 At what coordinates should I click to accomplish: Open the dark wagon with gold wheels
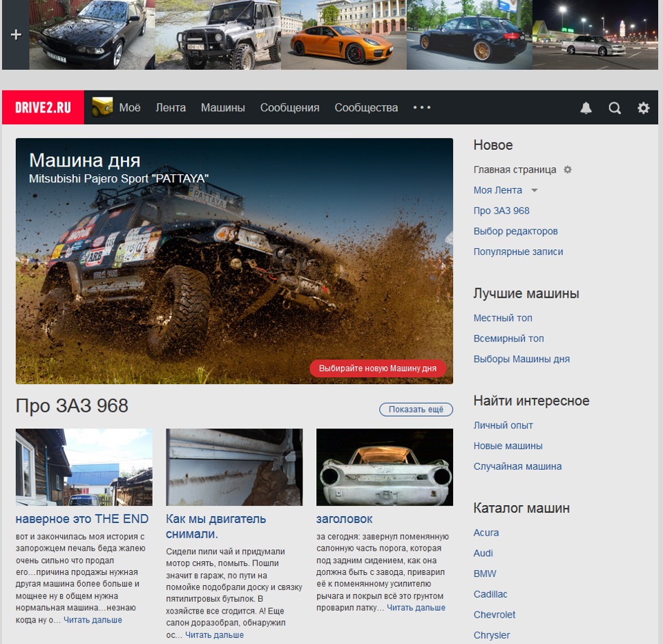pyautogui.click(x=470, y=35)
